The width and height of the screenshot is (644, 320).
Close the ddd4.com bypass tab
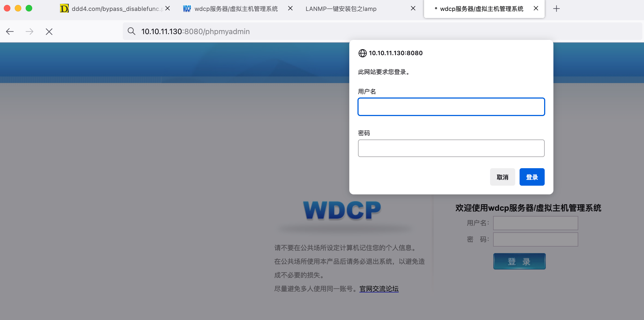point(168,8)
